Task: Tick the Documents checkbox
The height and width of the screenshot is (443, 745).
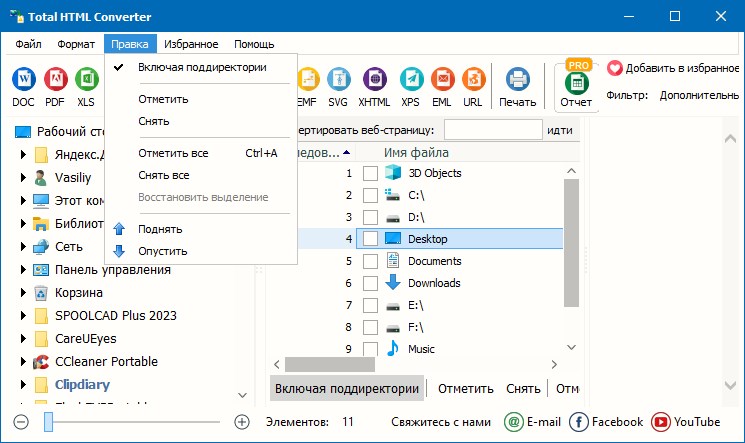Action: pos(370,261)
